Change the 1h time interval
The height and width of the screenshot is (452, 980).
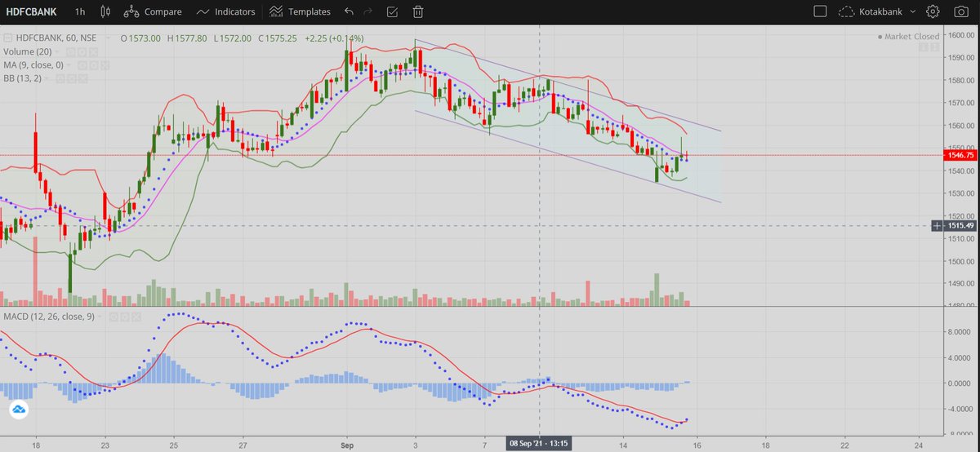(x=79, y=12)
